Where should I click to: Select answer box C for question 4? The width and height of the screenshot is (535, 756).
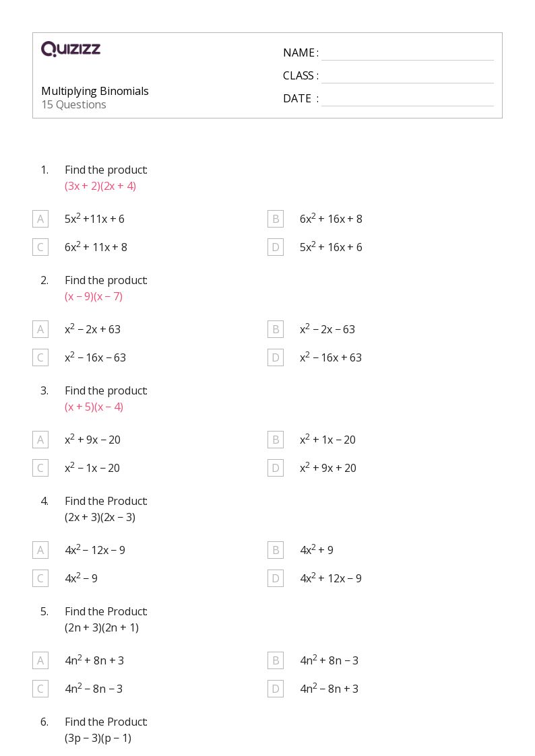[x=40, y=578]
